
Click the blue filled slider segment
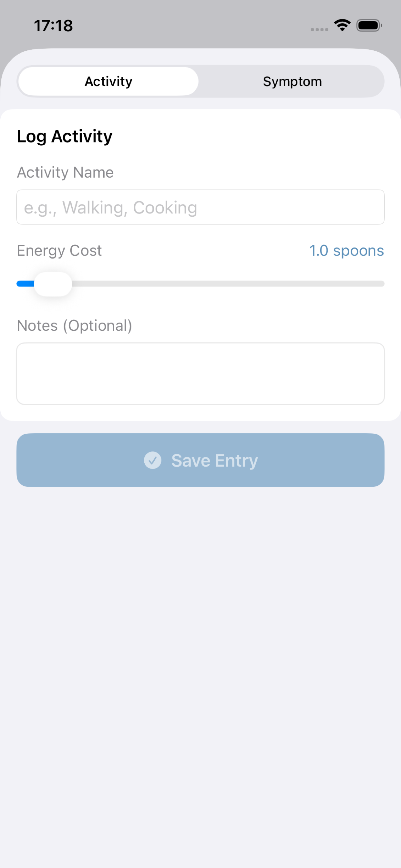[25, 284]
